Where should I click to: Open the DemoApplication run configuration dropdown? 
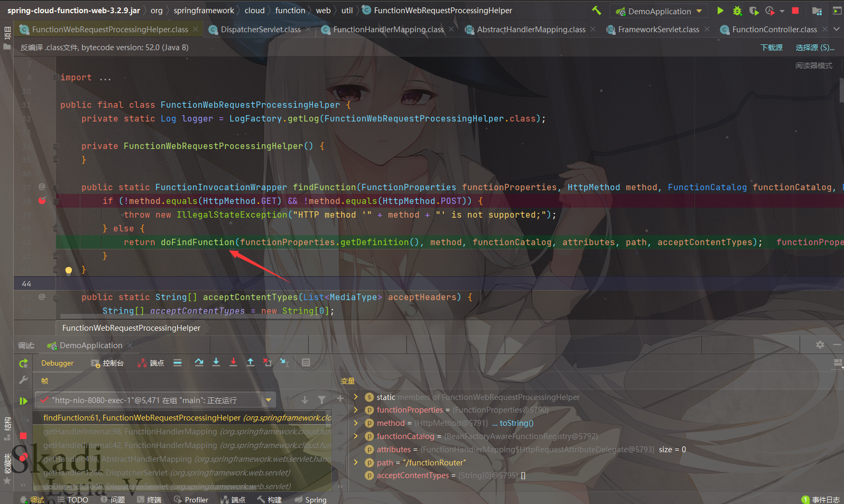click(660, 11)
